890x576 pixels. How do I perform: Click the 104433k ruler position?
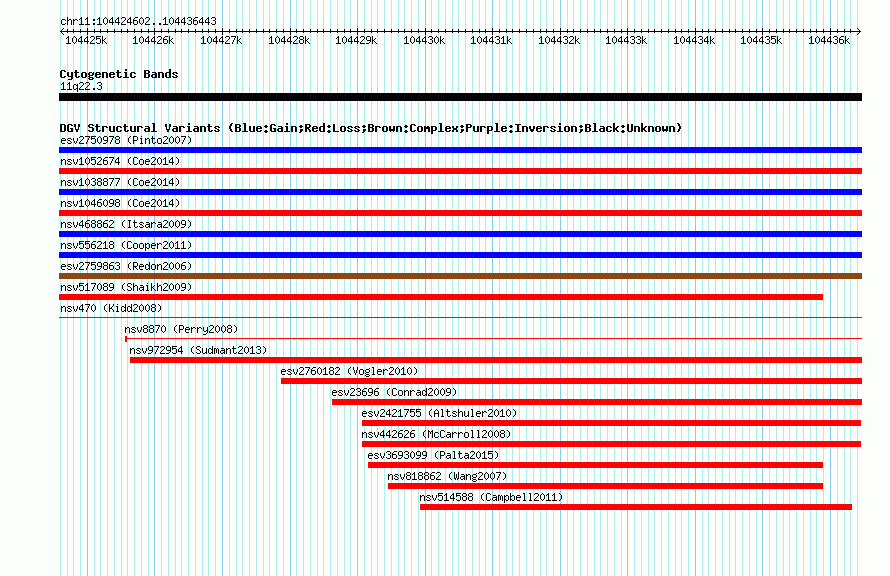tap(626, 40)
